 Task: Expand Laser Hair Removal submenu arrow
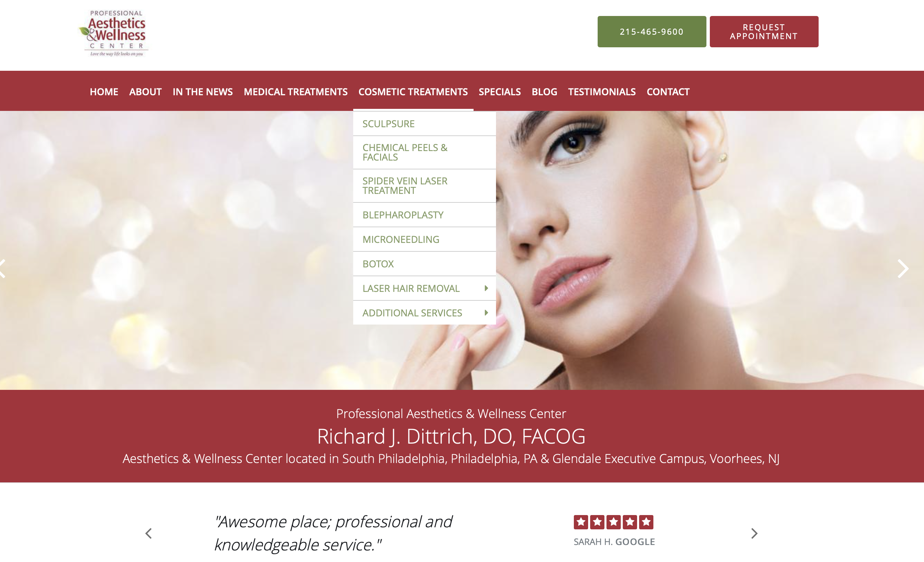coord(486,288)
